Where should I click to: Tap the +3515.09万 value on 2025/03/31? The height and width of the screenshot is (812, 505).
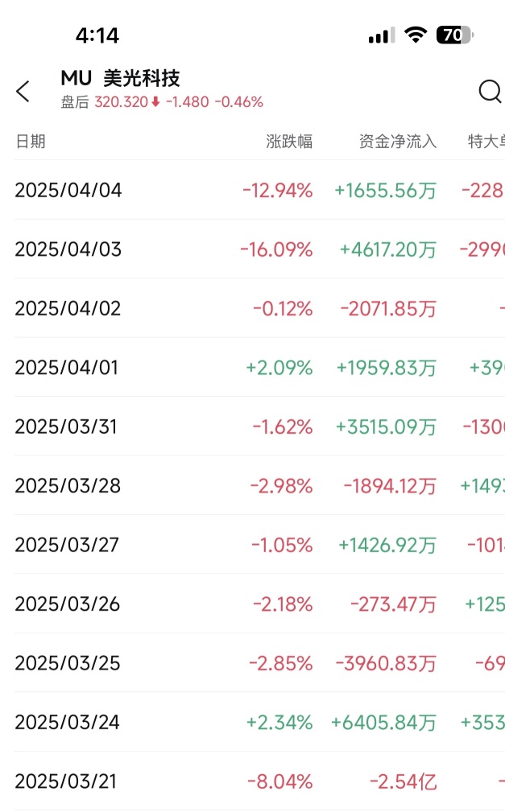(387, 427)
